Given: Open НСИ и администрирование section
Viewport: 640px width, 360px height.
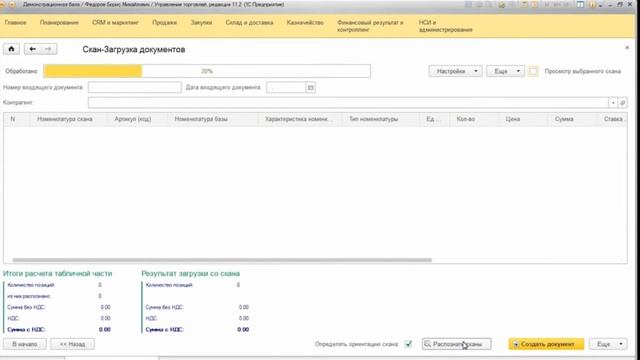Looking at the screenshot, I should (445, 26).
